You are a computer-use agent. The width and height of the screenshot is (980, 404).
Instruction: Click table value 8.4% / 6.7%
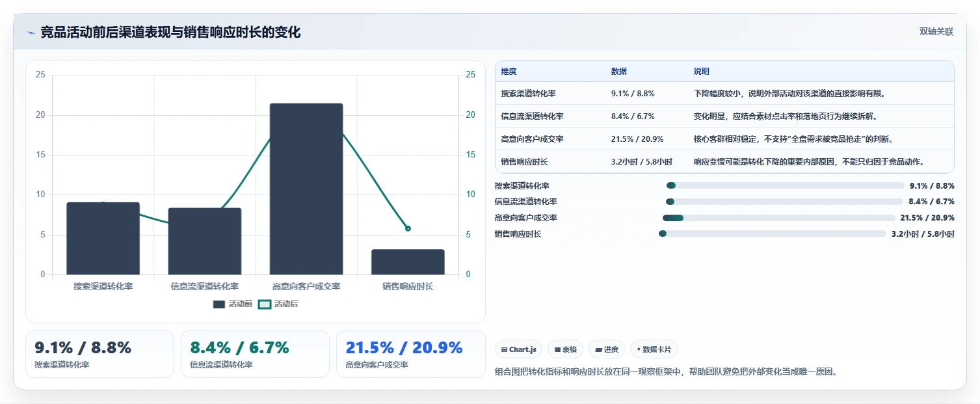633,116
